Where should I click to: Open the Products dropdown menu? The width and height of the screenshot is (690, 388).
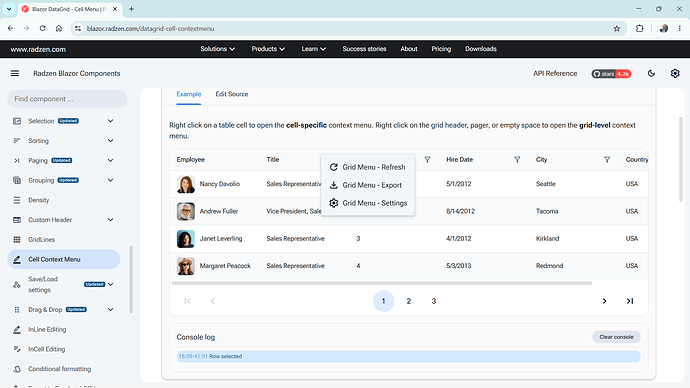click(268, 49)
